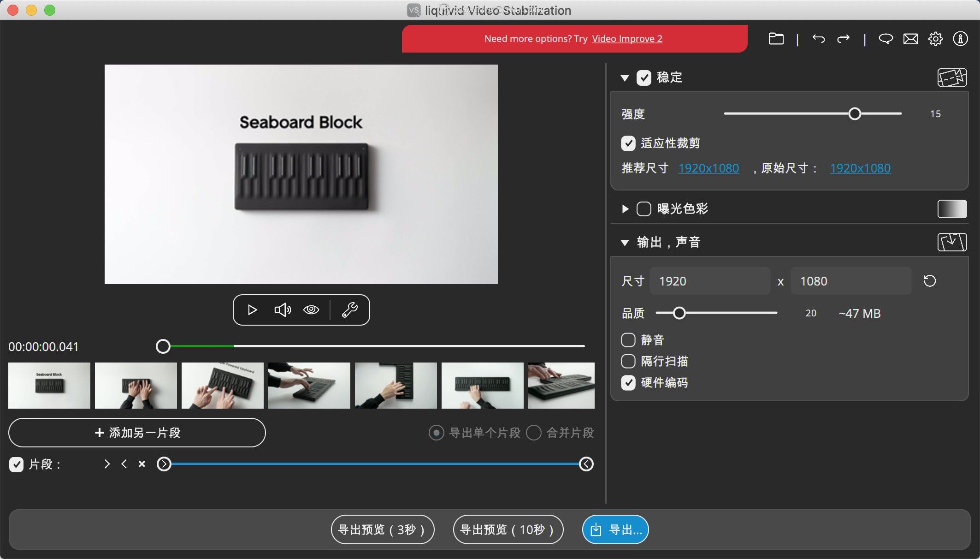The width and height of the screenshot is (980, 559).
Task: Click the segment range end handle
Action: [x=586, y=464]
